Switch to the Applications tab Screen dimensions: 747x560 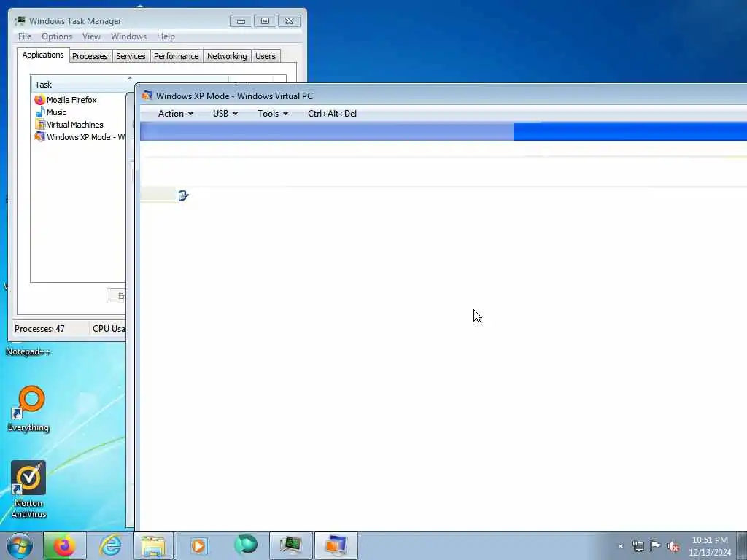[x=43, y=55]
